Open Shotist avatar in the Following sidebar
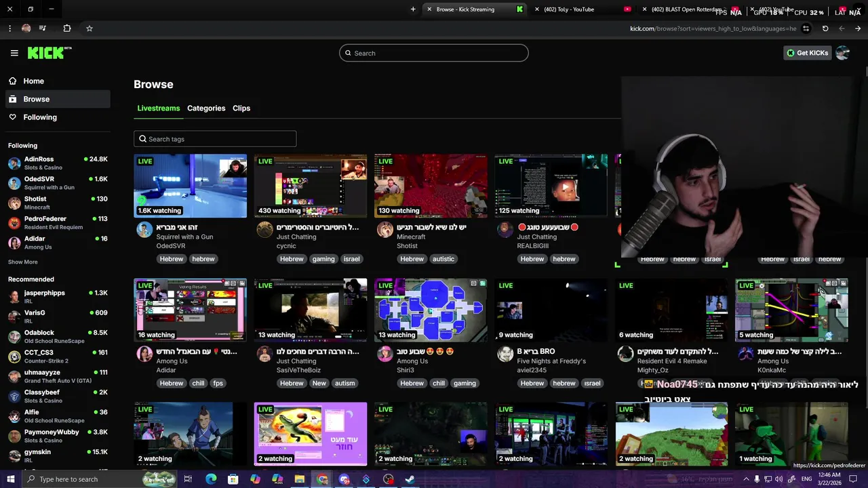The width and height of the screenshot is (868, 488). pos(14,203)
